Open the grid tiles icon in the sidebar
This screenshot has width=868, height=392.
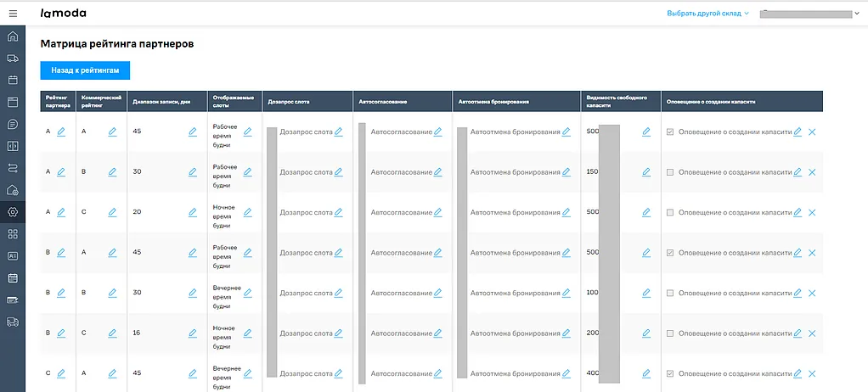[13, 234]
